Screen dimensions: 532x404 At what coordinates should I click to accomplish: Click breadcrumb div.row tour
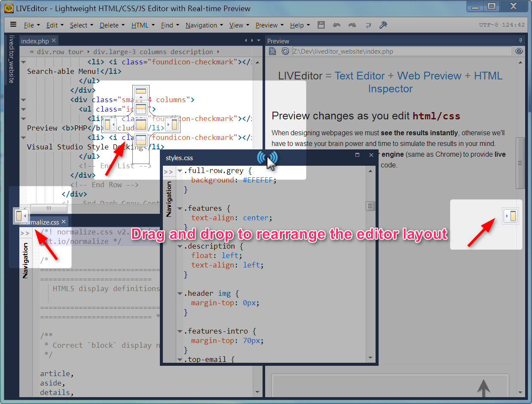[60, 52]
